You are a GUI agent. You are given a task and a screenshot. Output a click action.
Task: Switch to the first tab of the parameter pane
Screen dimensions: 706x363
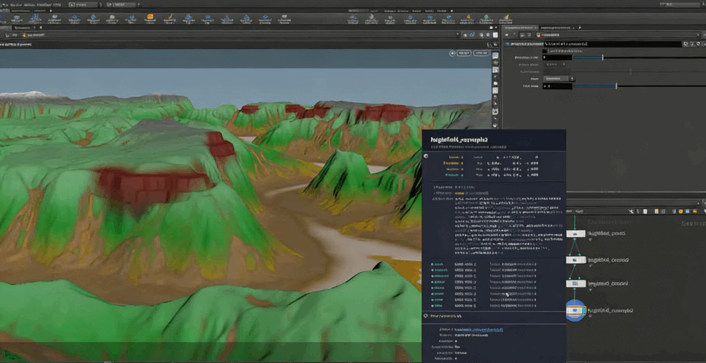pyautogui.click(x=520, y=28)
